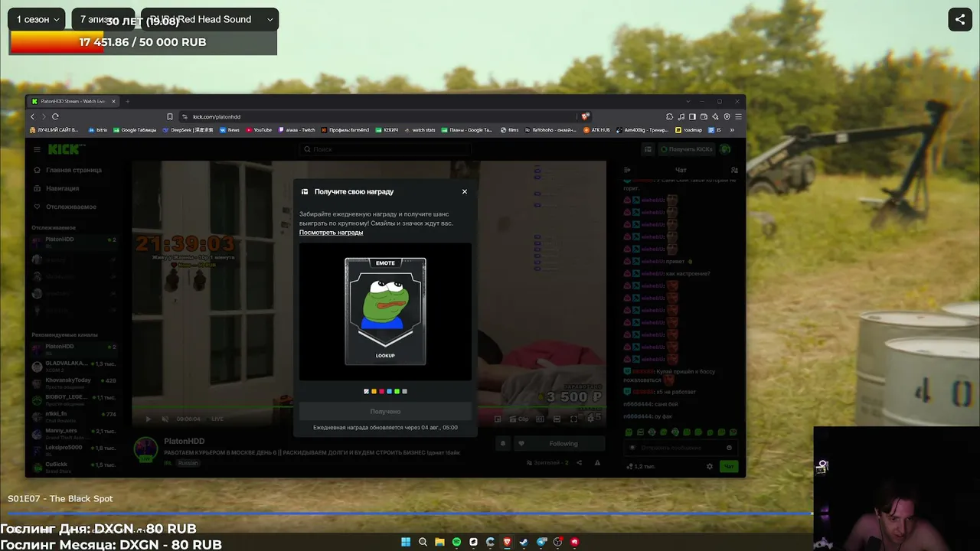The image size is (980, 551).
Task: Open Leksipro5000 recommended channel
Action: click(73, 450)
